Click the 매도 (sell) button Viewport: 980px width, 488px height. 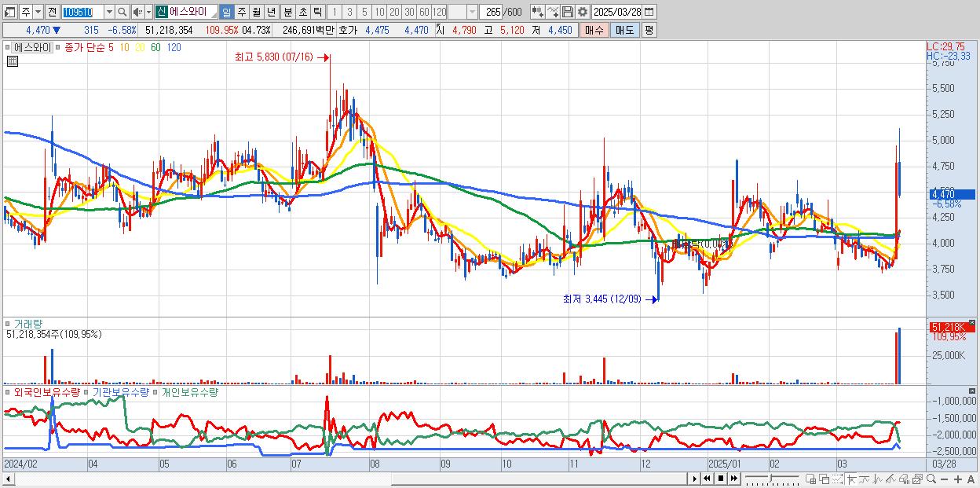point(624,30)
